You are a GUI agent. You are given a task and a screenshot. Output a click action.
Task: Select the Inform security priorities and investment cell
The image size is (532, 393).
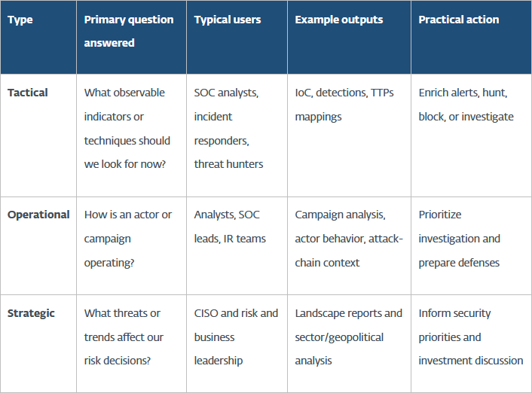471,344
